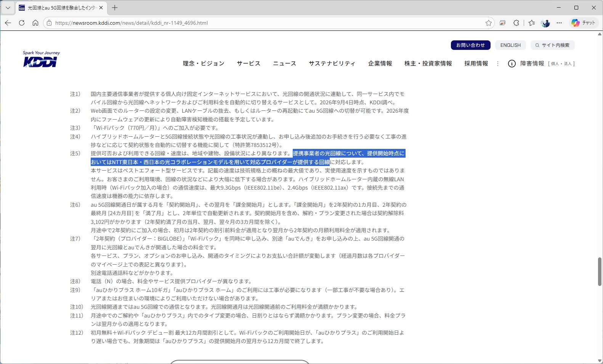Click the 注12) footnote label
Screen dimensions: 603x364
77,332
